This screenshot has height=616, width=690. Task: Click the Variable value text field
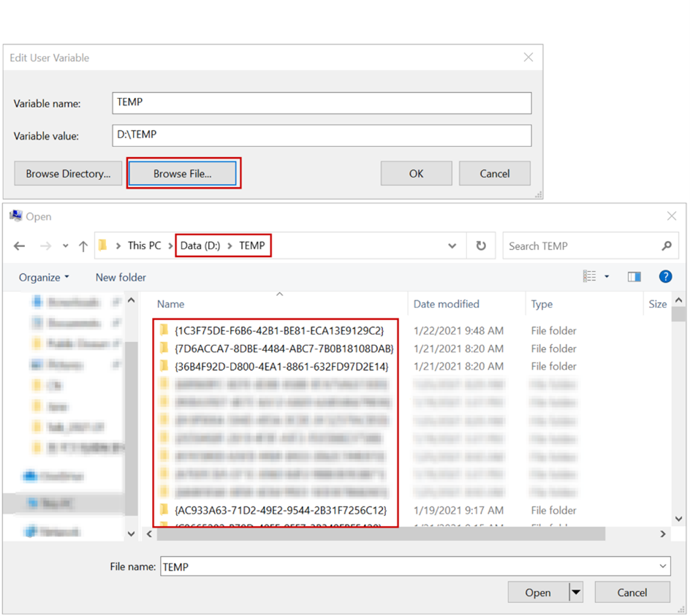(322, 135)
